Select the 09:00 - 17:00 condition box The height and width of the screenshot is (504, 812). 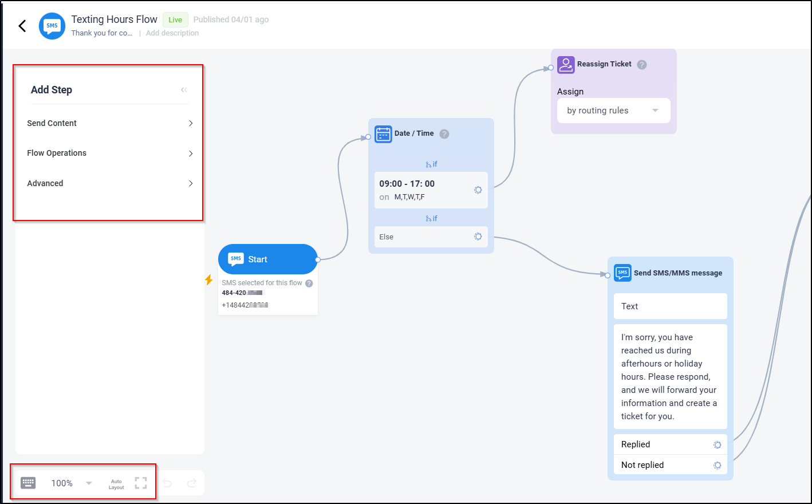(x=431, y=190)
